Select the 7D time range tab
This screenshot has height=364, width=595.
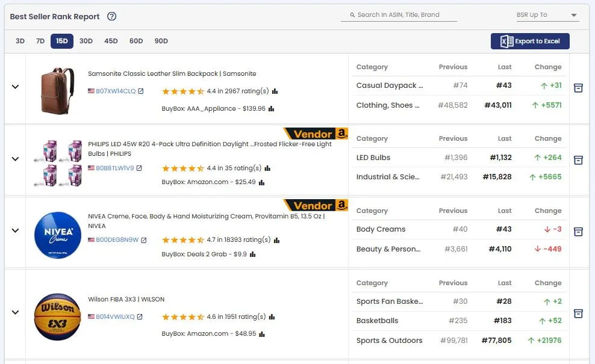tap(40, 41)
